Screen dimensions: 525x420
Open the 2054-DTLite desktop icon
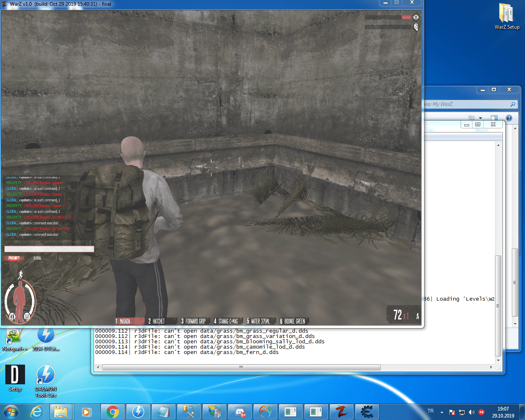click(46, 339)
